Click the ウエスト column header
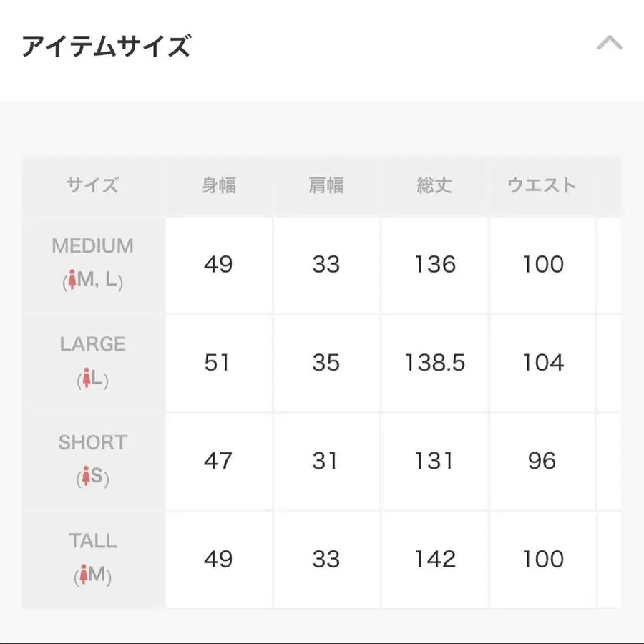644x644 pixels. pyautogui.click(x=542, y=185)
